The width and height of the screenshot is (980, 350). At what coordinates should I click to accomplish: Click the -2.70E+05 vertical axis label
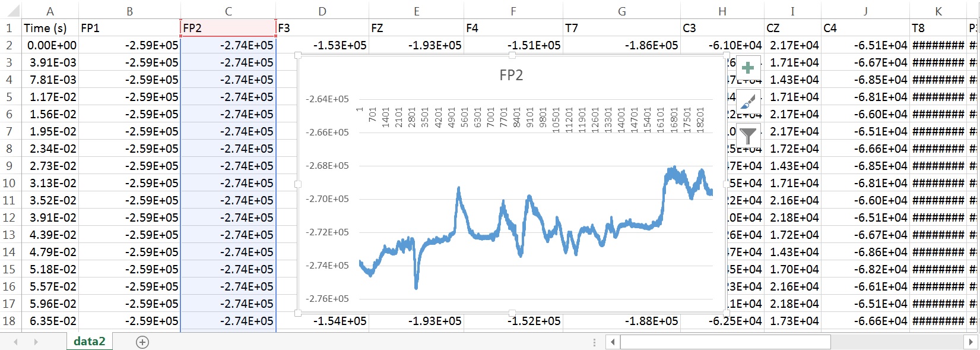click(327, 199)
